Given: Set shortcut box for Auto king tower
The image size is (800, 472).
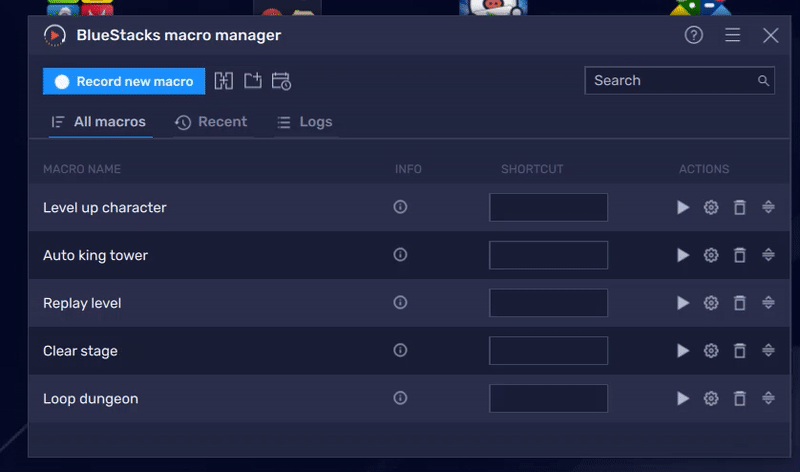Looking at the screenshot, I should (x=548, y=255).
